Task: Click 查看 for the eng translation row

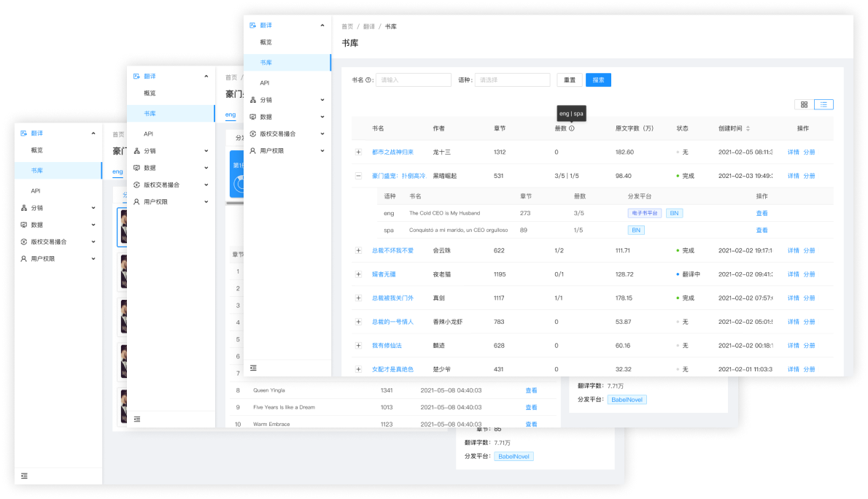Action: point(762,213)
